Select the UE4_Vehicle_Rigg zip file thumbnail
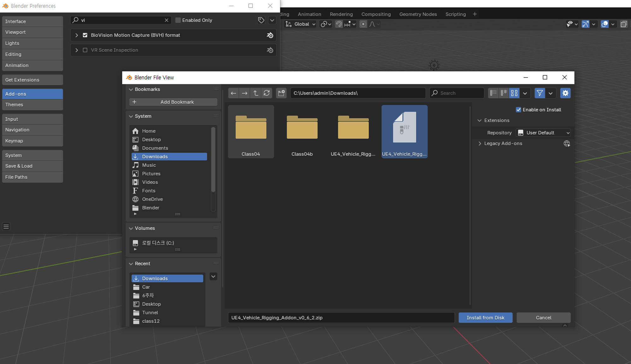631x364 pixels. click(x=404, y=131)
